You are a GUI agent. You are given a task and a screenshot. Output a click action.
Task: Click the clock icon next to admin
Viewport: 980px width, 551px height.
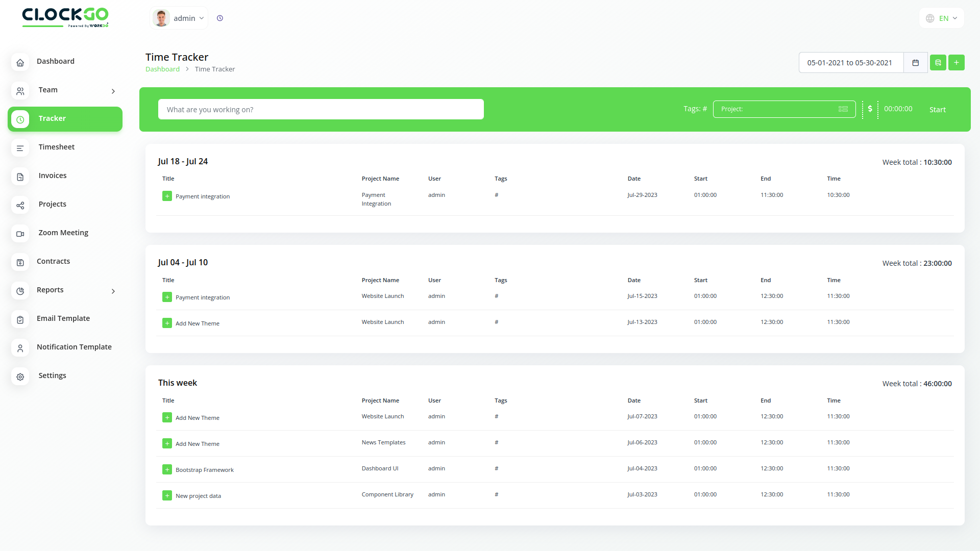[220, 18]
